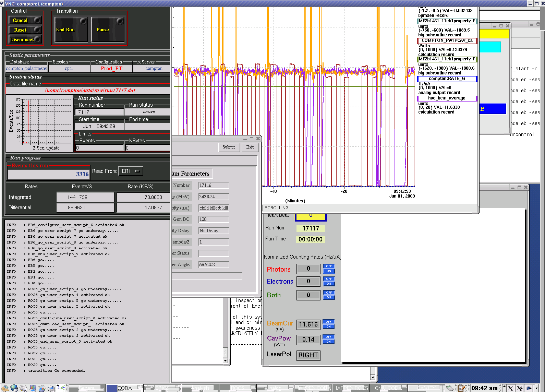This screenshot has height=392, width=545.
Task: Set Both rate to OFF
Action: 329,293
